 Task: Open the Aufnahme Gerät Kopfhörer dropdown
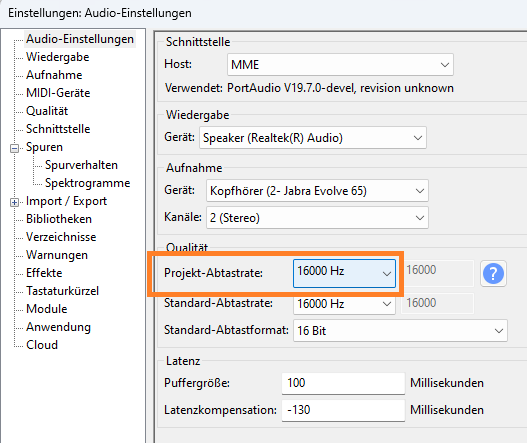(x=317, y=191)
